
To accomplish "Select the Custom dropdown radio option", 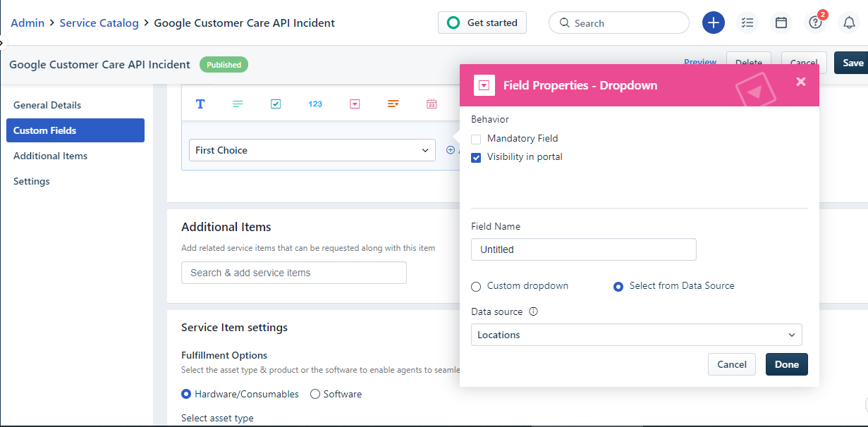I will (476, 286).
